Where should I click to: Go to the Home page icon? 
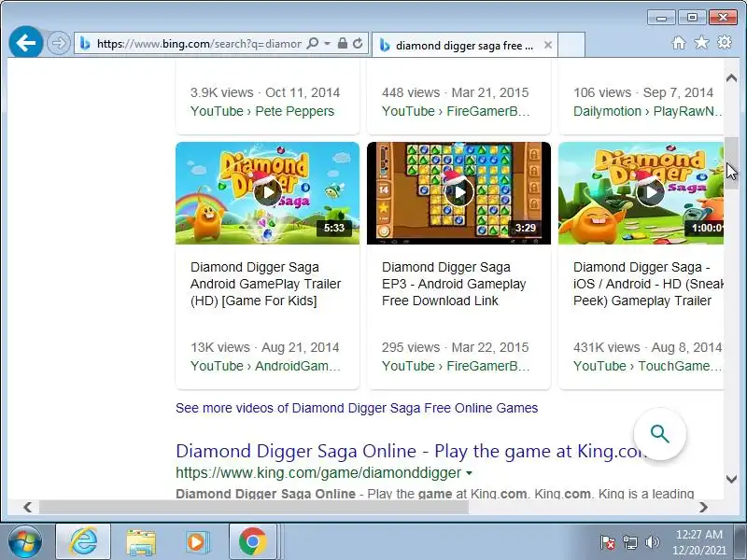click(x=679, y=43)
